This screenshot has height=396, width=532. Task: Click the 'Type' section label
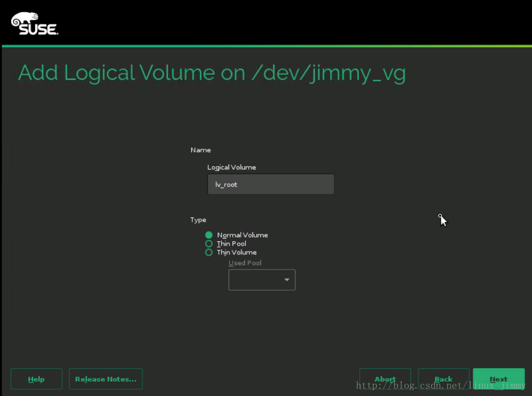[198, 220]
